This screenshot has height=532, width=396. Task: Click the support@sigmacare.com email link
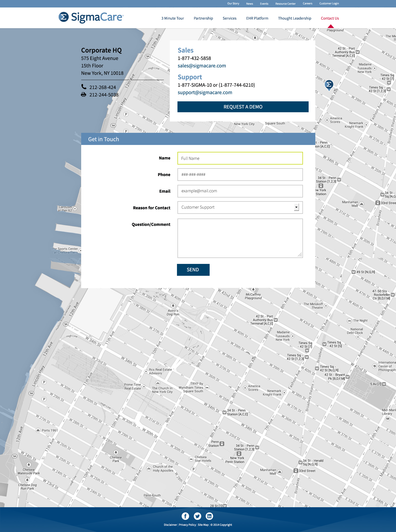(x=205, y=92)
